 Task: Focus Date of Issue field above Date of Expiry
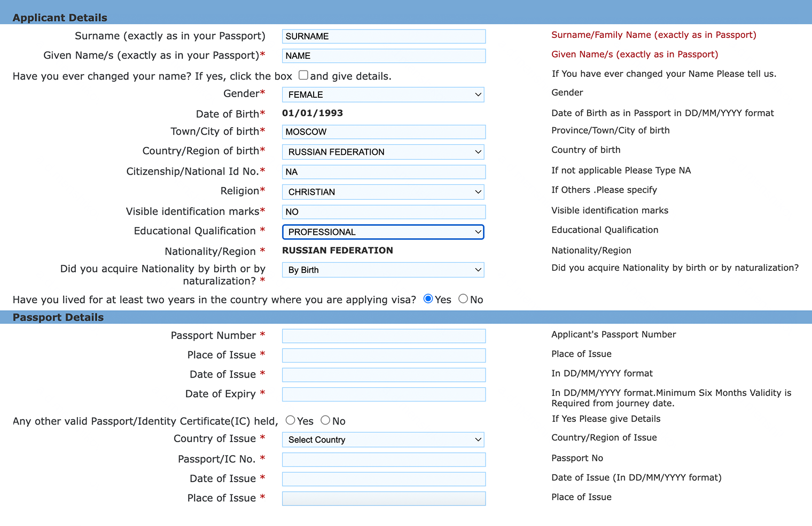click(x=384, y=375)
